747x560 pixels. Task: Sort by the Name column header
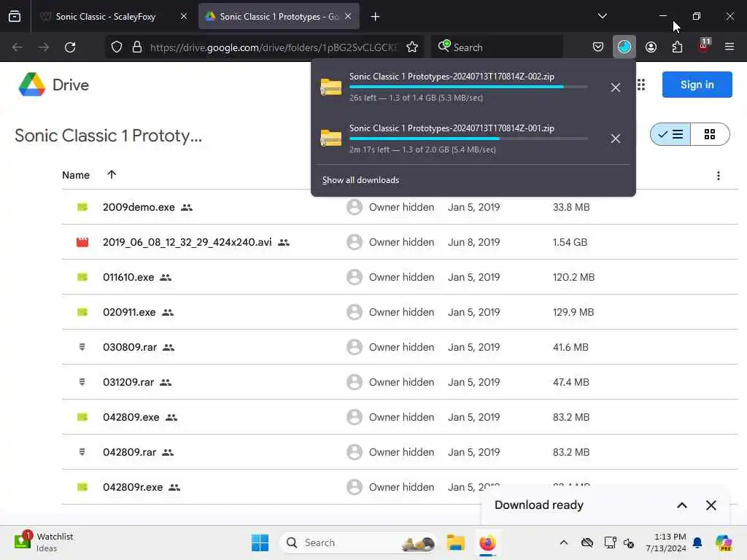76,175
